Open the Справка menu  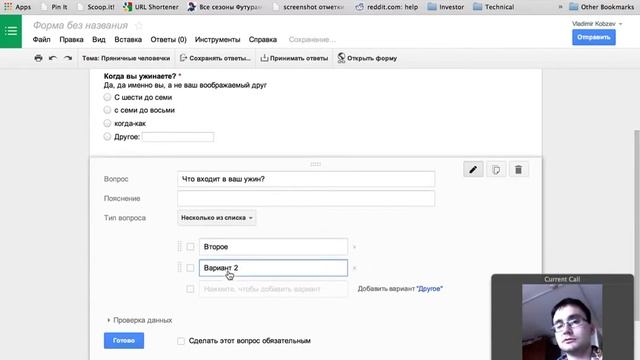[263, 40]
